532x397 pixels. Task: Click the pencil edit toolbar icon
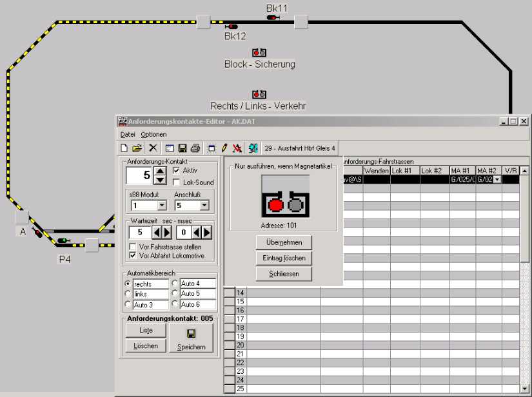224,148
